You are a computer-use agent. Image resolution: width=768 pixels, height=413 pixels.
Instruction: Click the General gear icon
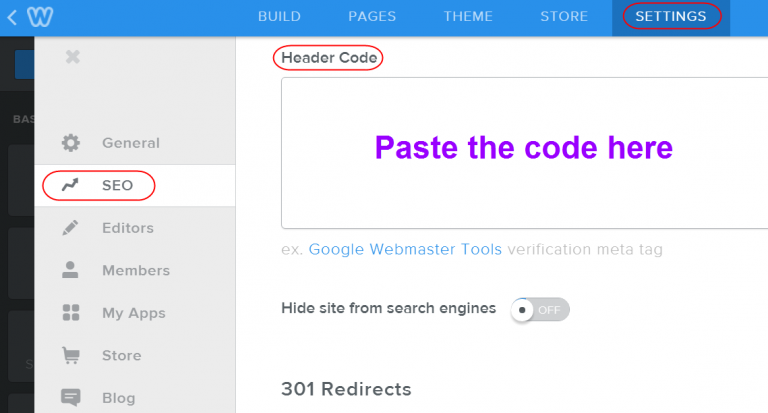point(71,143)
